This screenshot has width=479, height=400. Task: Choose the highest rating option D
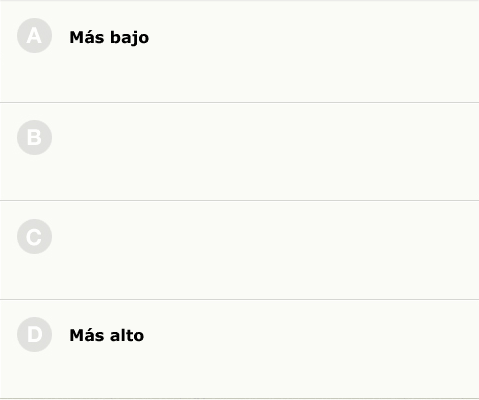coord(239,349)
